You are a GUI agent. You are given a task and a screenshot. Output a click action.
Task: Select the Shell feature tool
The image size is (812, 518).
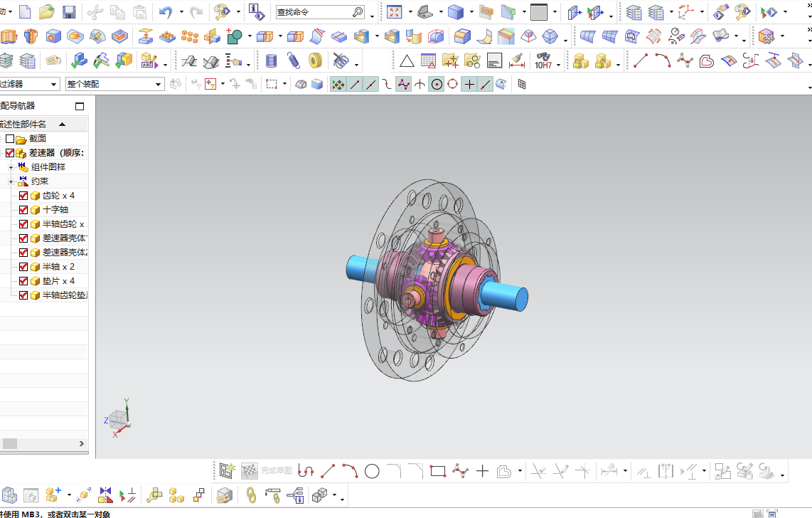[x=392, y=36]
